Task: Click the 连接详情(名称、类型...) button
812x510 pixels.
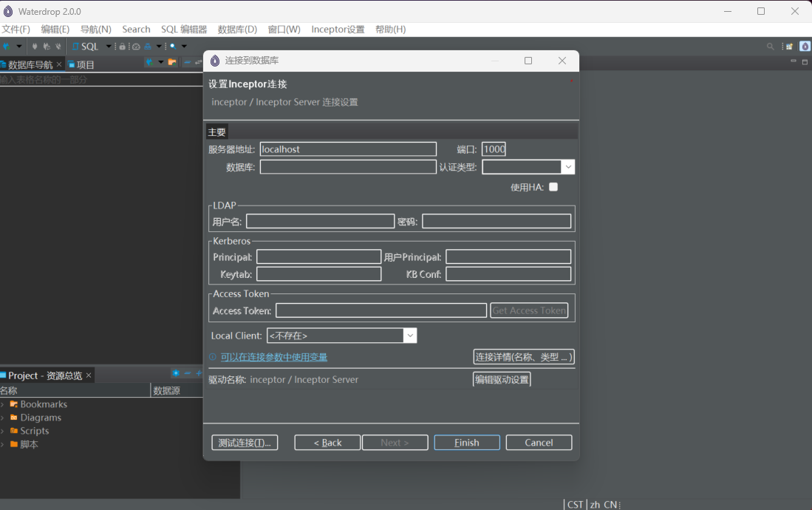Action: point(524,356)
